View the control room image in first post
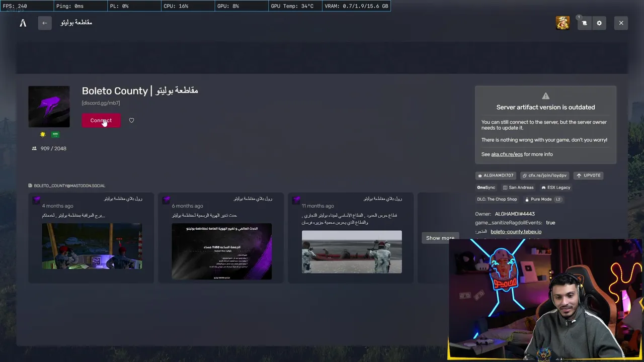644x362 pixels. (x=92, y=246)
